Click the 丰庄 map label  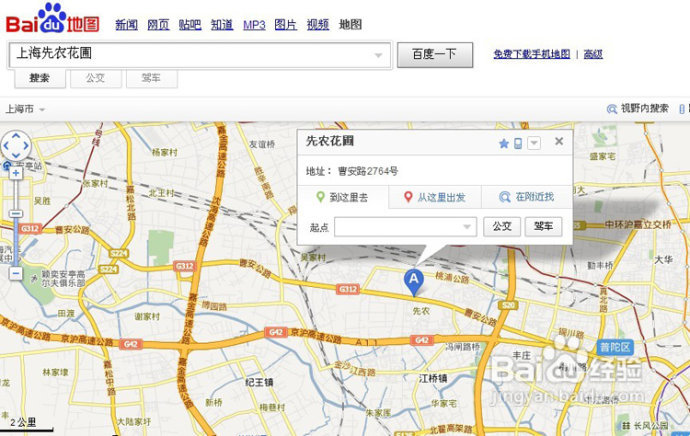click(x=521, y=355)
